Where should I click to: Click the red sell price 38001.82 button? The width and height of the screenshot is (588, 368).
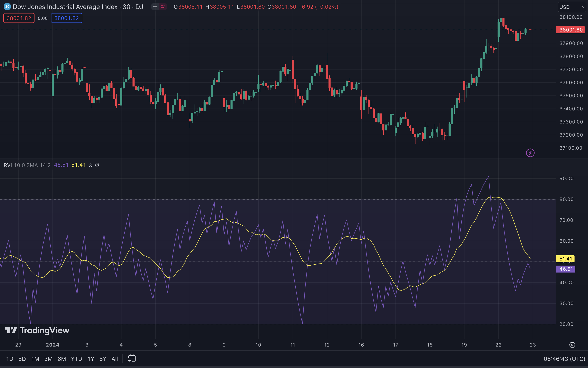point(19,18)
